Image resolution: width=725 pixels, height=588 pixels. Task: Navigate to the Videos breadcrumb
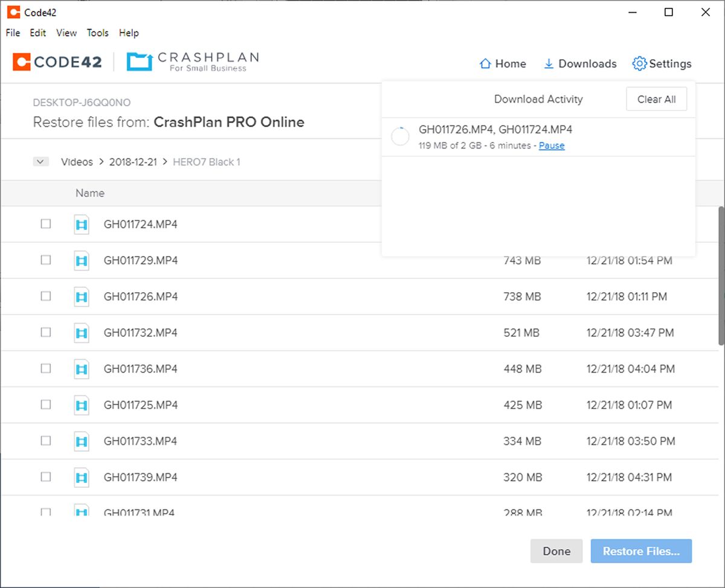coord(76,162)
